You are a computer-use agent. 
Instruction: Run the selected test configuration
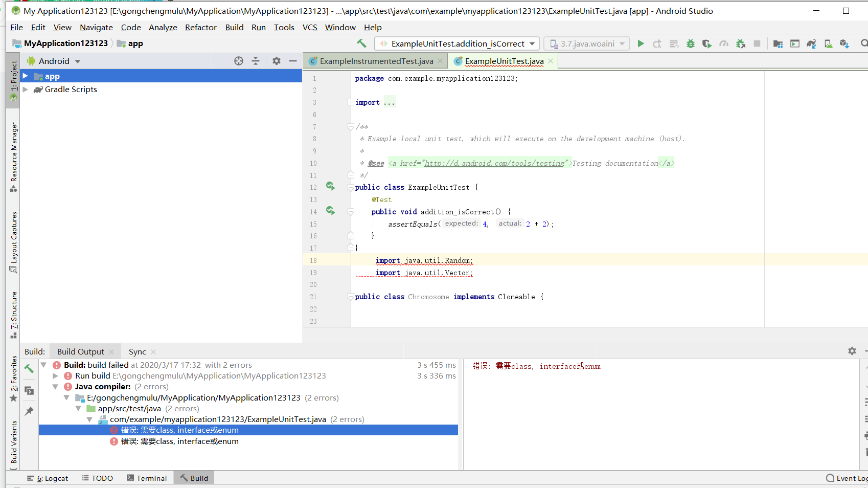click(641, 43)
